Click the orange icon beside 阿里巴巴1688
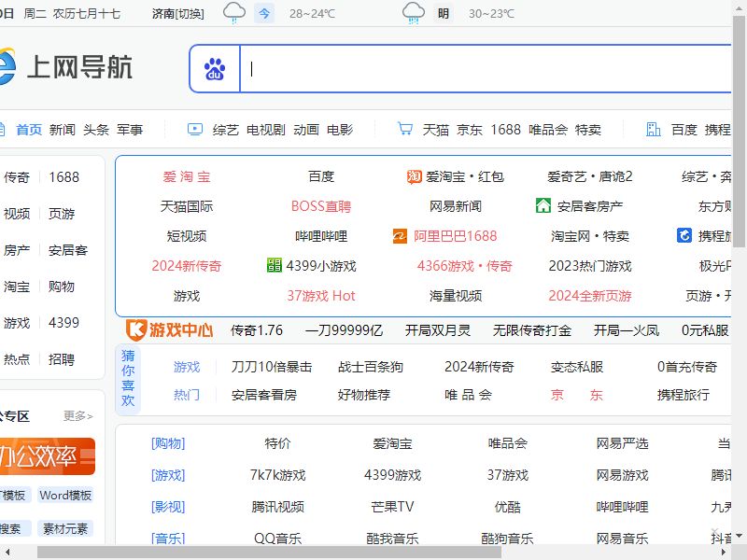Viewport: 747px width, 560px height. [400, 236]
